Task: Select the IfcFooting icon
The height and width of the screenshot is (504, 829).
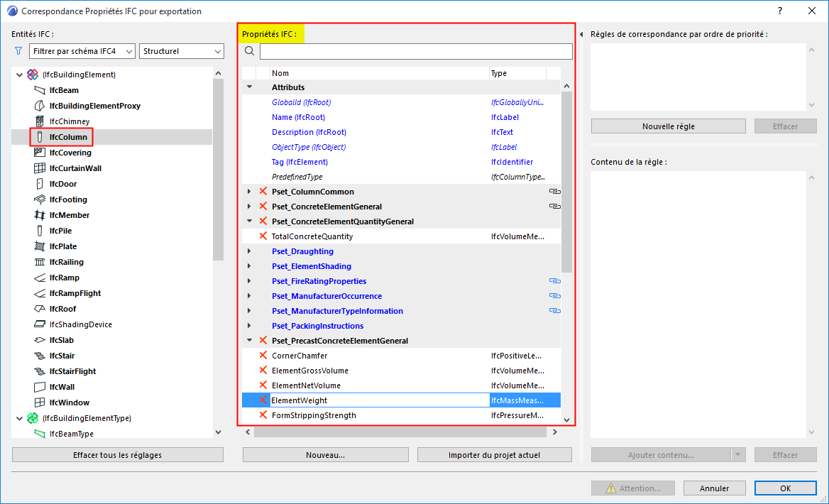Action: [40, 199]
